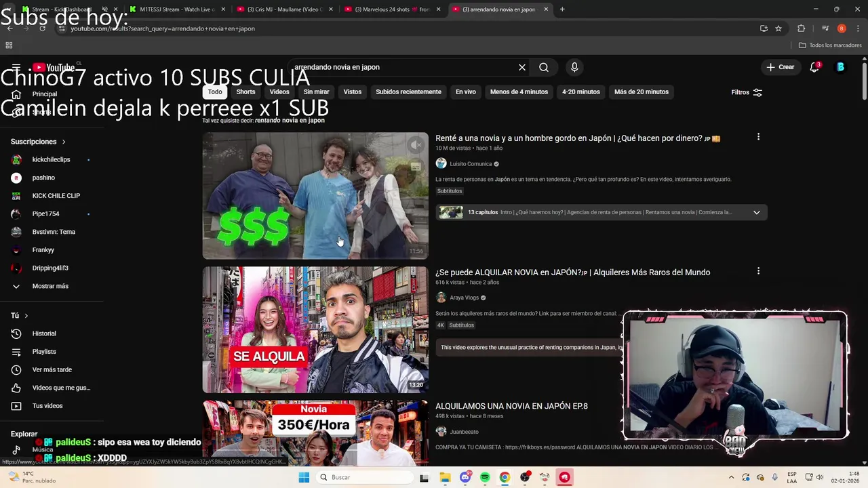
Task: Open a new browser tab
Action: (562, 9)
